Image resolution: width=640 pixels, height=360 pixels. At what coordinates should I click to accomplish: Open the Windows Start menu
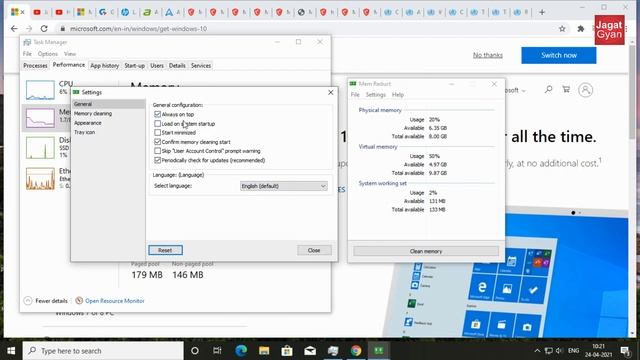[x=11, y=351]
